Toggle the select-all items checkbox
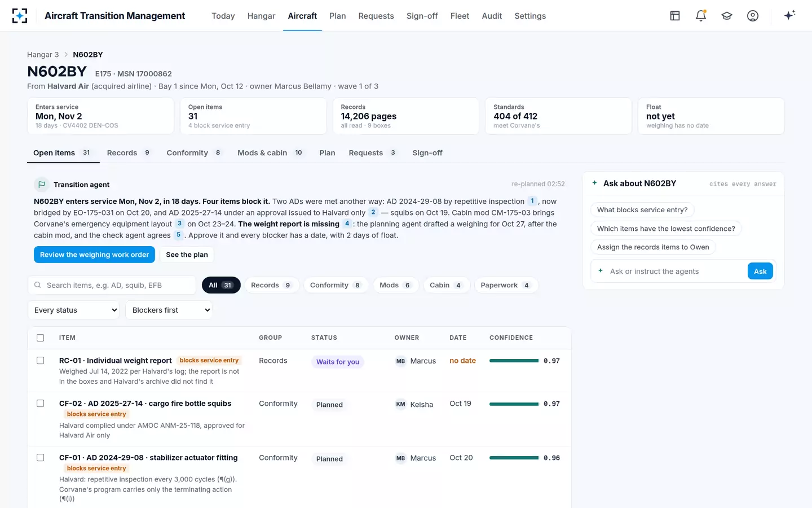Screen dimensions: 812x508 point(41,338)
